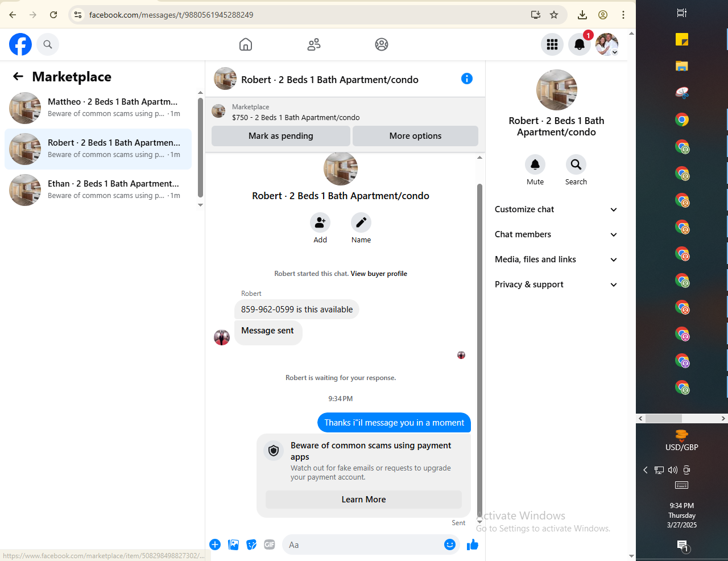Open Robert's chat thumbnail in right panel
This screenshot has width=728, height=561.
click(x=557, y=90)
